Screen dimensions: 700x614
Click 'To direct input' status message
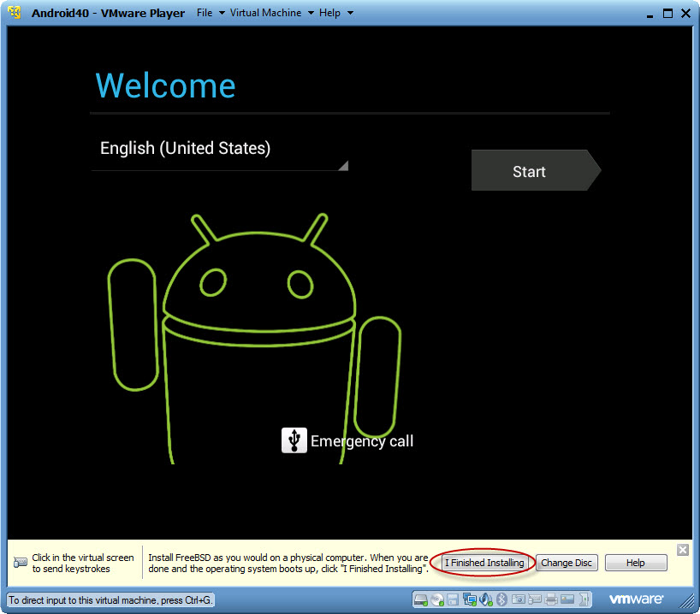110,600
